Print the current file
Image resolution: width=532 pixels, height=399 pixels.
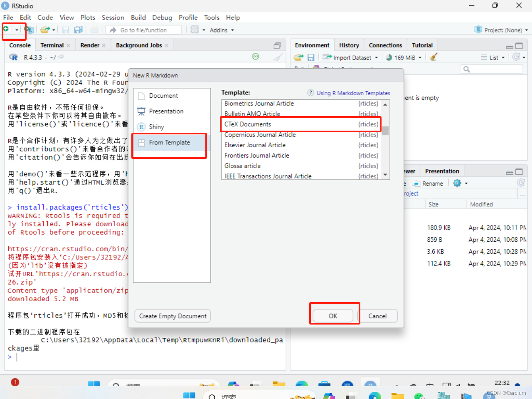[95, 30]
